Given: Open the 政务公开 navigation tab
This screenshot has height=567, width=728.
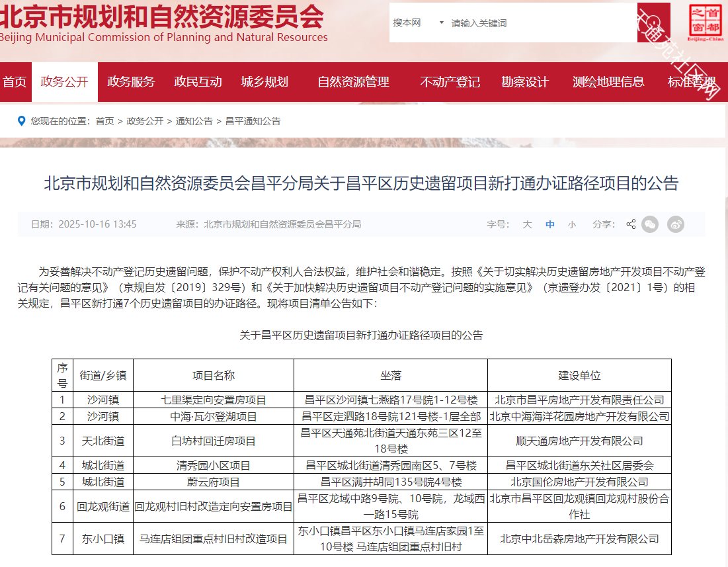Looking at the screenshot, I should coord(64,82).
